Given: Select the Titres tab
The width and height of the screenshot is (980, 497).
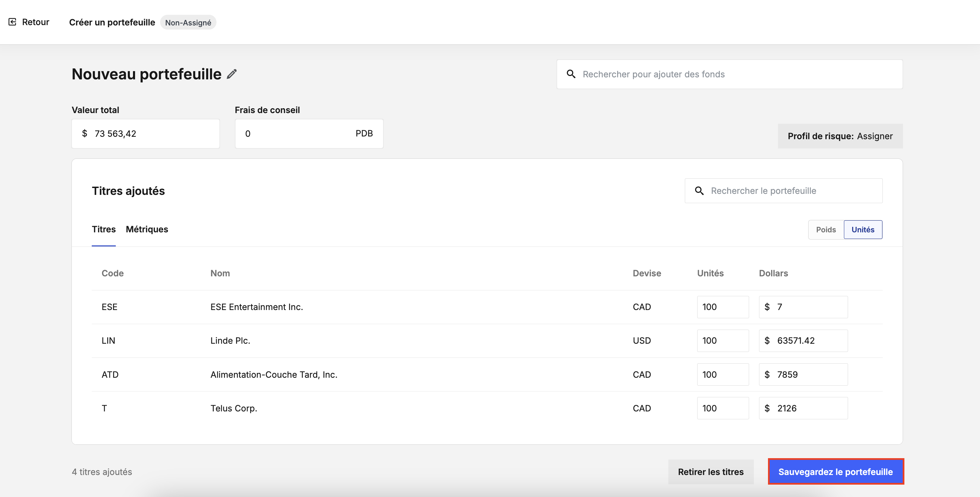Looking at the screenshot, I should pos(103,229).
